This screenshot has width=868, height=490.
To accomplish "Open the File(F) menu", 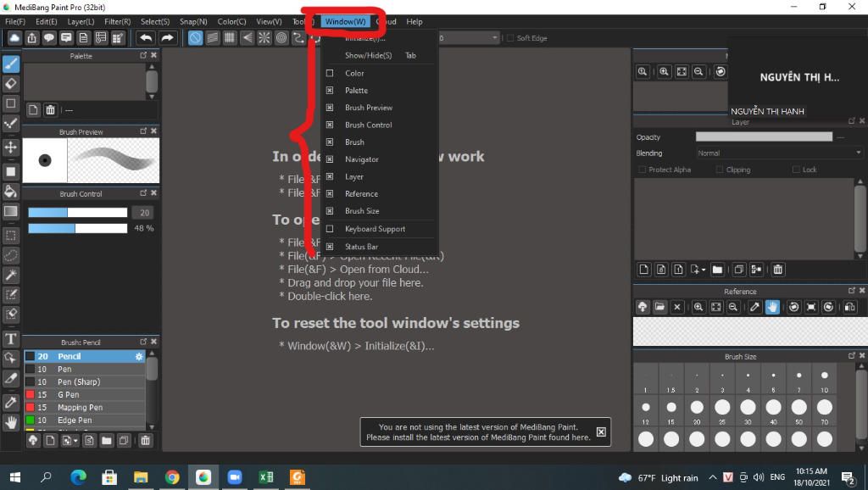I will [15, 21].
